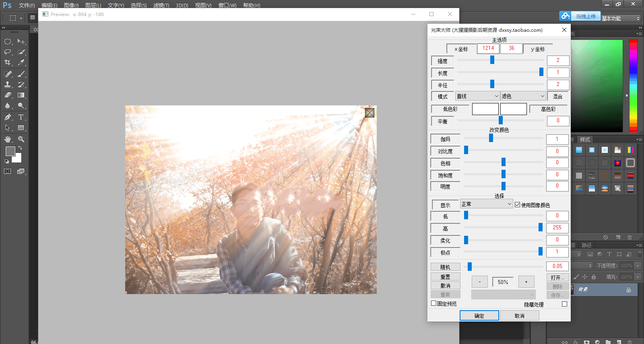
Task: Open the 滤色 blend dropdown
Action: point(523,96)
